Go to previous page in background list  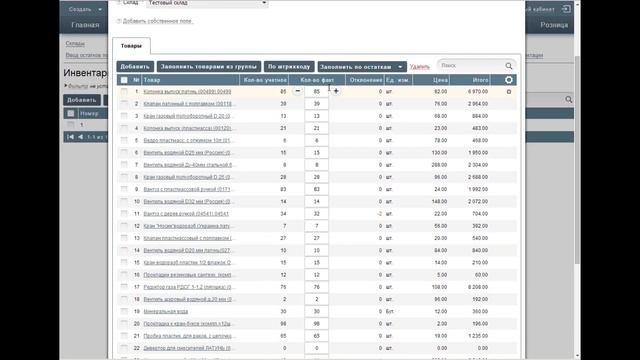(80, 137)
